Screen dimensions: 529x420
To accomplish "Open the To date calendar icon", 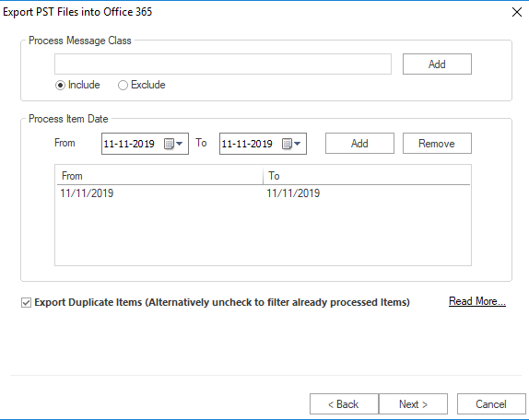I will [287, 144].
